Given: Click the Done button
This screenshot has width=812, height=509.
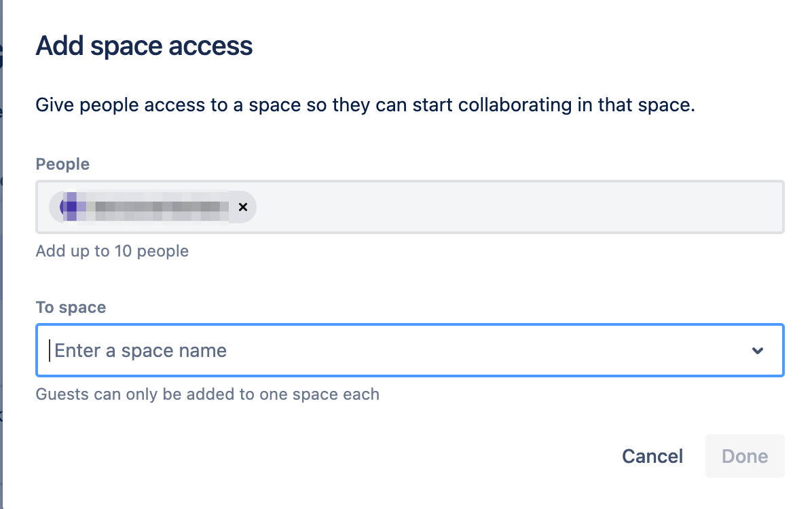Looking at the screenshot, I should (x=745, y=456).
